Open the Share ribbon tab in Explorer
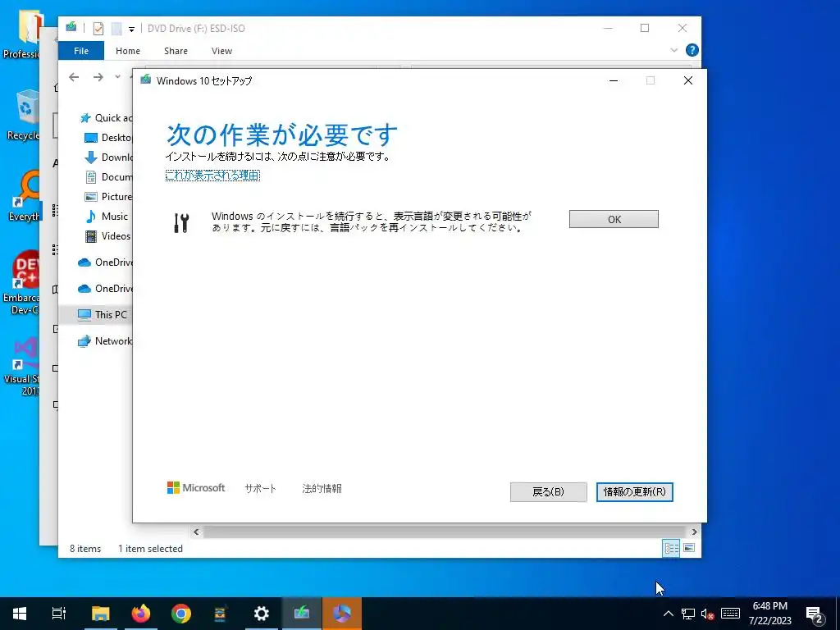Screen dimensions: 840x630 coord(176,51)
